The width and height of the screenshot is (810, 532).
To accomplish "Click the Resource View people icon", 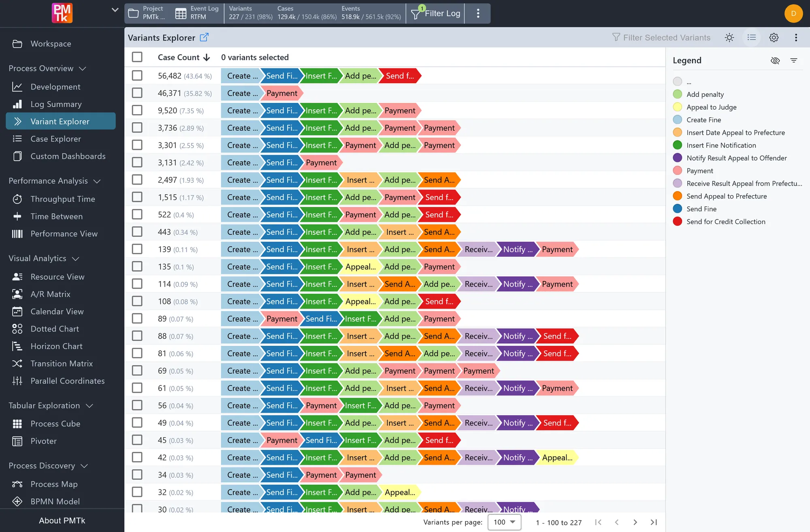I will [x=17, y=277].
